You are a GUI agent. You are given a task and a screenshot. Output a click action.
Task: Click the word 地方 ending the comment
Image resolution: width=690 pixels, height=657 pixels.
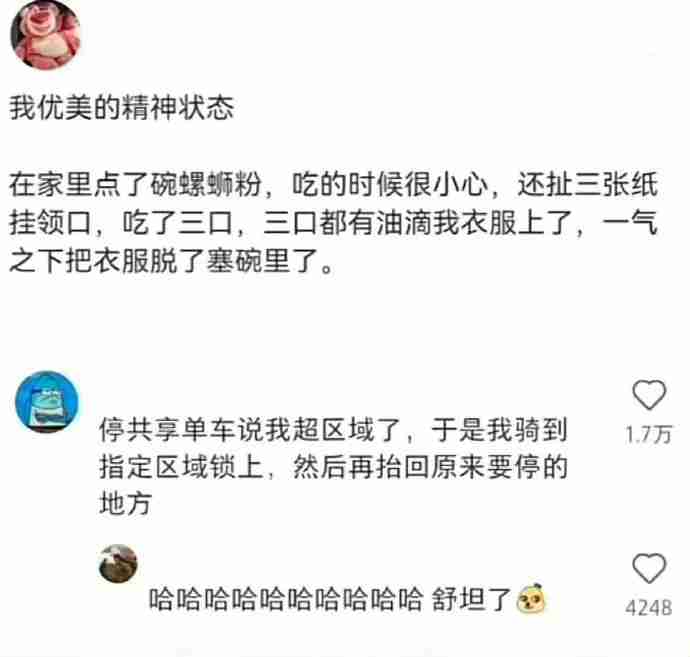pos(125,503)
